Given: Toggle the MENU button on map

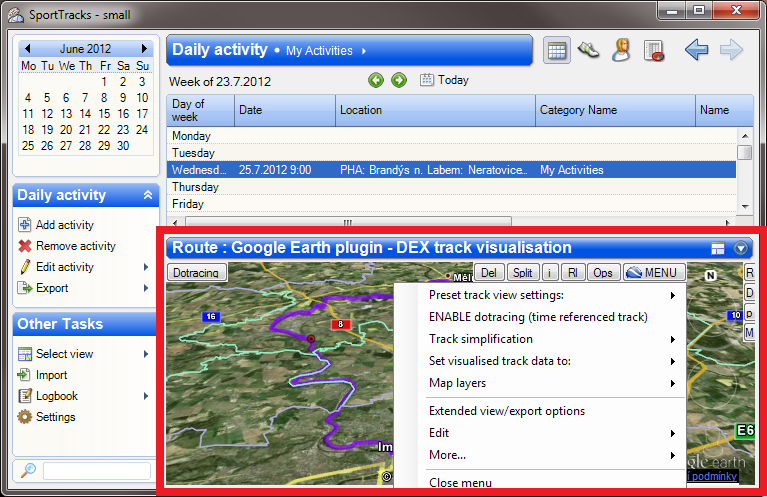Looking at the screenshot, I should pos(654,272).
